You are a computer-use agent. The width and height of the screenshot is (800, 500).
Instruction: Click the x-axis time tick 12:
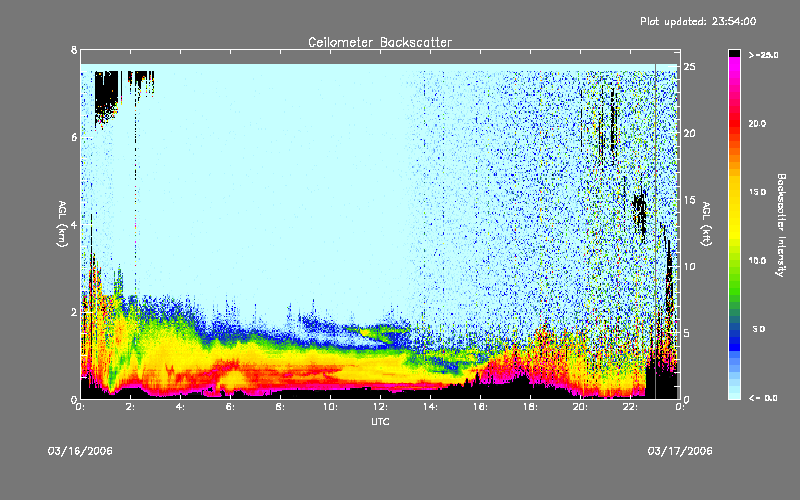coord(380,407)
